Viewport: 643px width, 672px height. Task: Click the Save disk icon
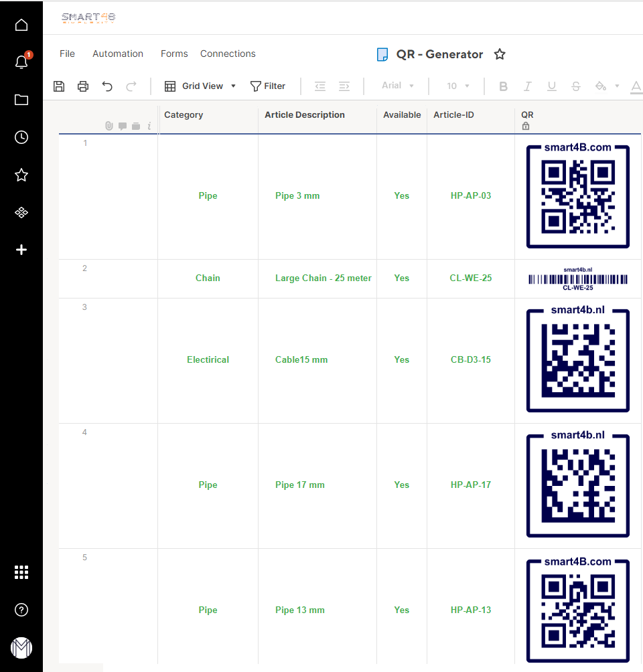59,86
